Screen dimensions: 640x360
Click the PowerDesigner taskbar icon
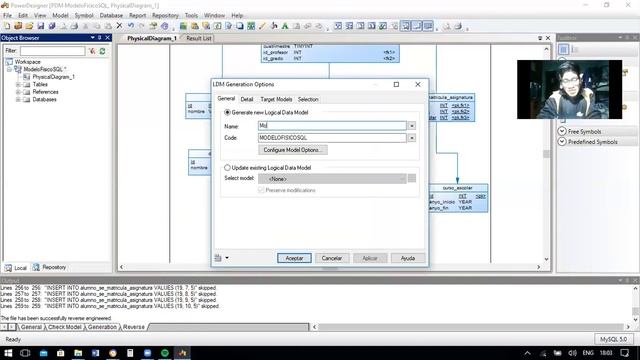point(182,353)
